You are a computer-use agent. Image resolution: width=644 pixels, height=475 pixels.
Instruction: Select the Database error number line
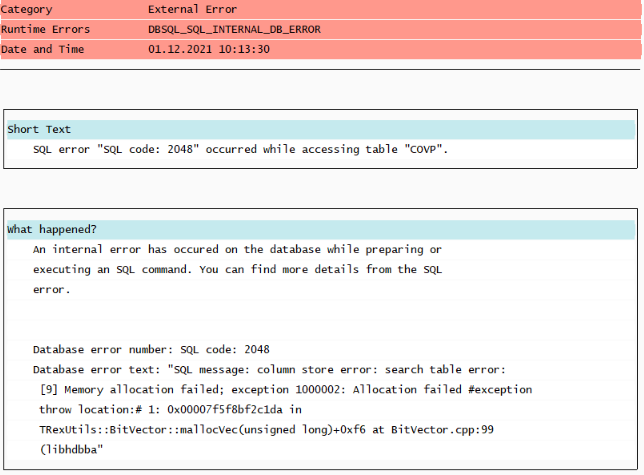tap(151, 350)
